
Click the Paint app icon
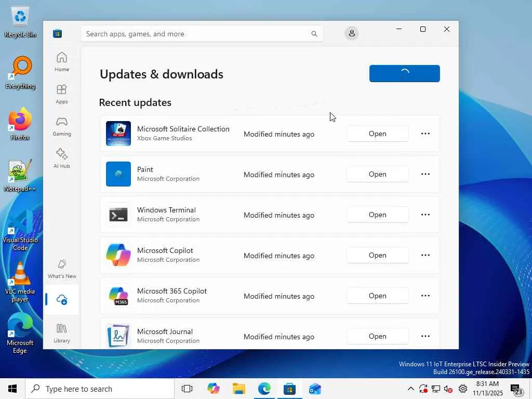pyautogui.click(x=118, y=174)
